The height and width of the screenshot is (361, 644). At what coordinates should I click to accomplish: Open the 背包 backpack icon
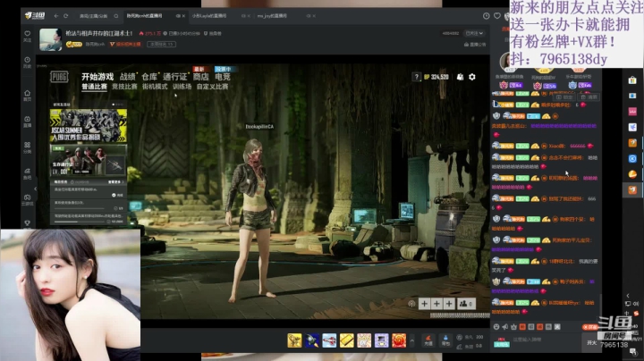(x=445, y=340)
